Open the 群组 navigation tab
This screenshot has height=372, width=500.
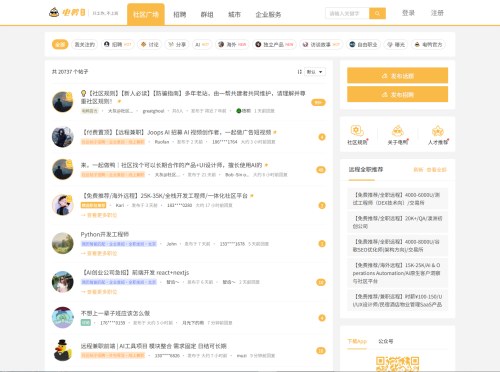[x=207, y=14]
